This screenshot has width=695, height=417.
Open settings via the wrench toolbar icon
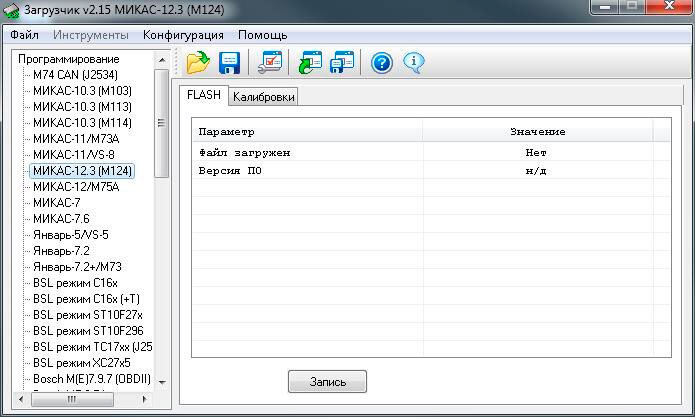coord(270,63)
